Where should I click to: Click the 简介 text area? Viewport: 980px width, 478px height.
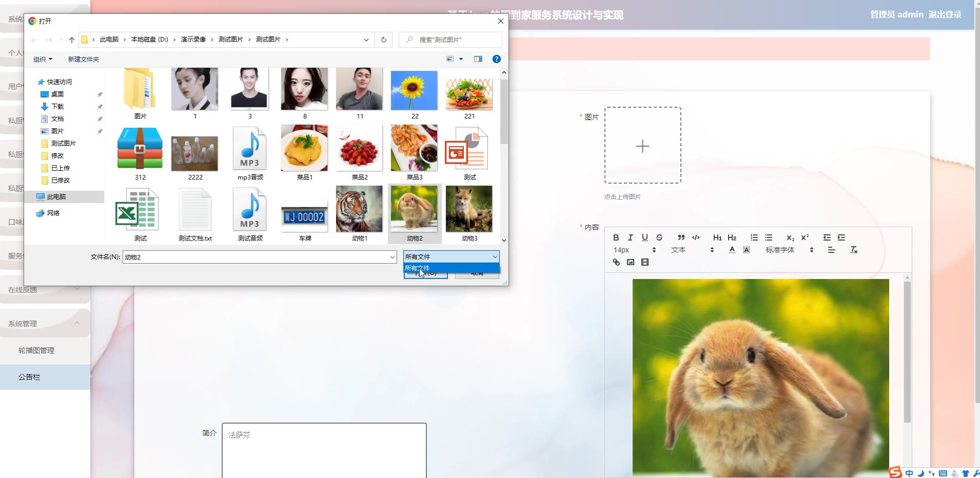[x=324, y=450]
